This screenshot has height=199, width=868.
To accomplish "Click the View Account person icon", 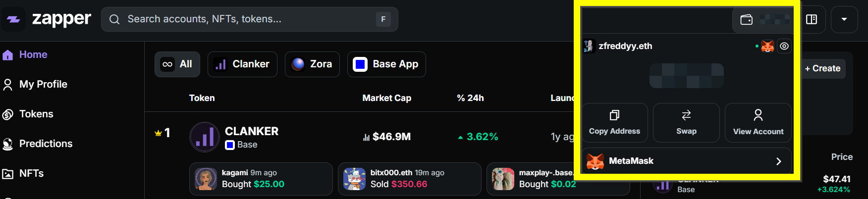I will pos(758,115).
